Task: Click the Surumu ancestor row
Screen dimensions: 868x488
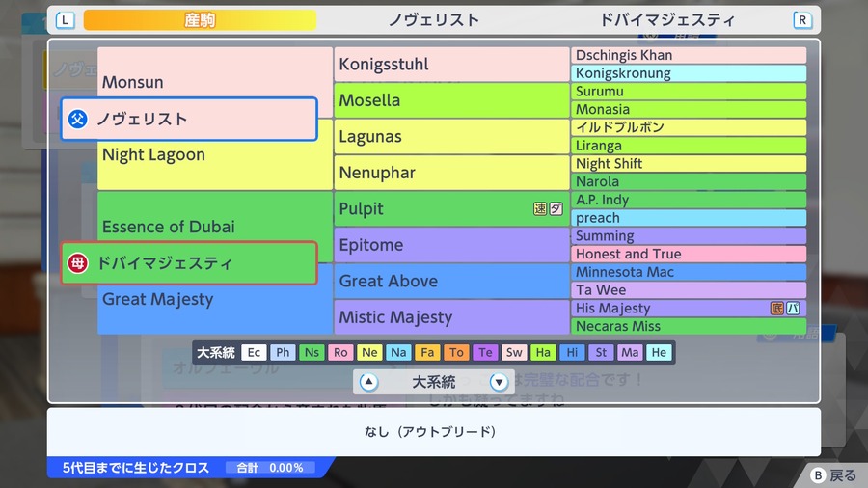Action: (x=689, y=92)
